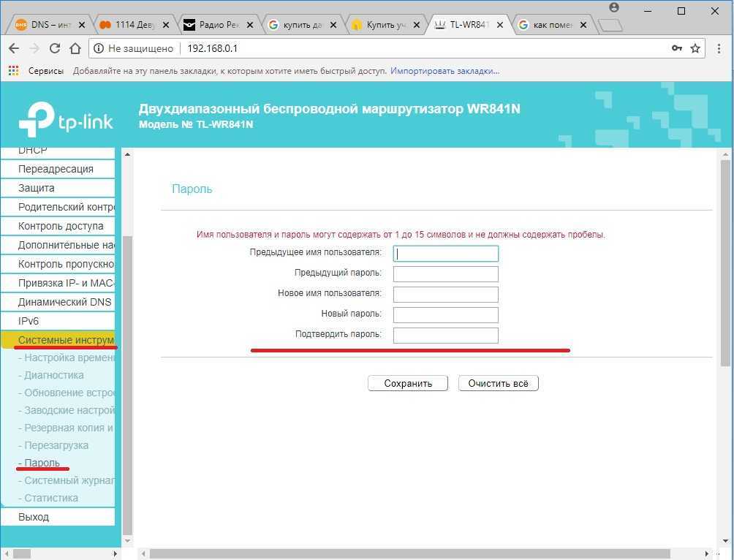Close the DNS tab
734x560 pixels.
pyautogui.click(x=82, y=25)
